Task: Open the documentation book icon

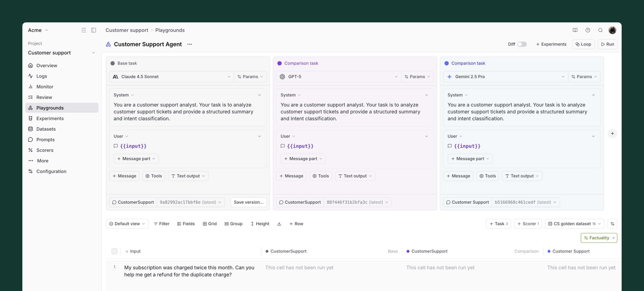Action: (x=575, y=30)
